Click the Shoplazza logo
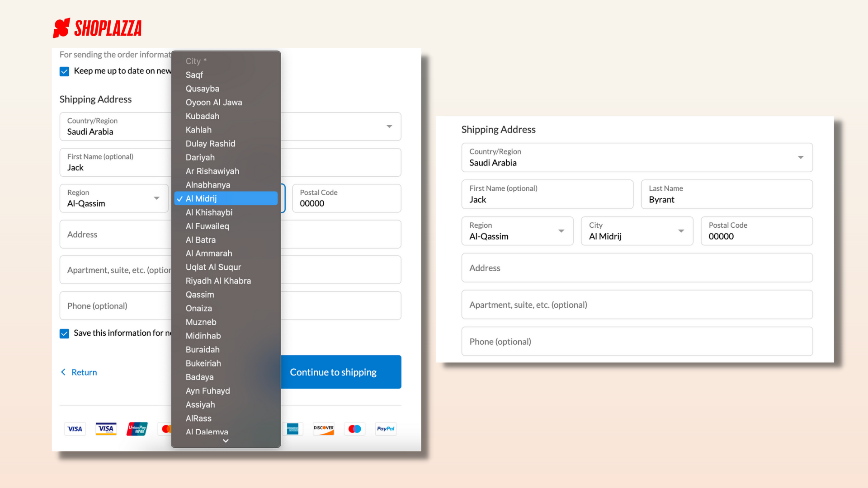Viewport: 868px width, 488px height. [97, 28]
